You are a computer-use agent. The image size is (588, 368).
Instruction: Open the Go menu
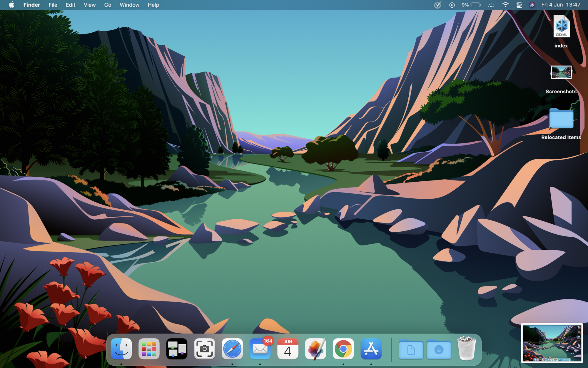click(x=108, y=5)
